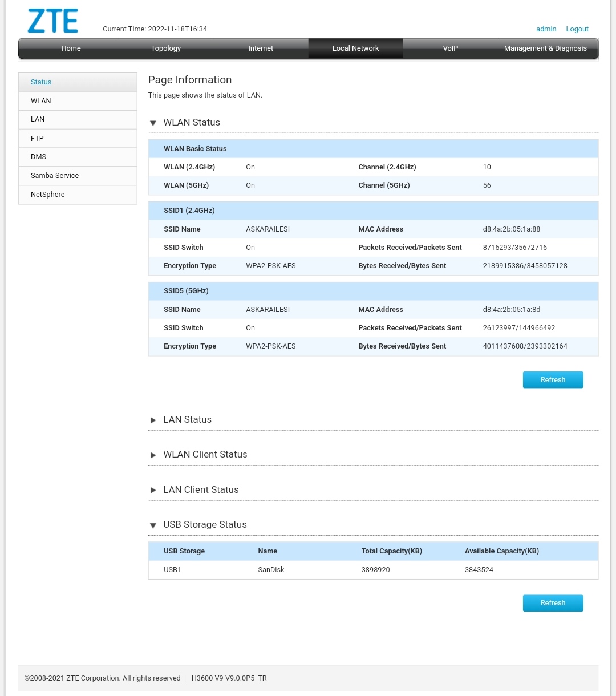This screenshot has width=616, height=696.
Task: Open WLAN settings in the sidebar
Action: coord(78,101)
